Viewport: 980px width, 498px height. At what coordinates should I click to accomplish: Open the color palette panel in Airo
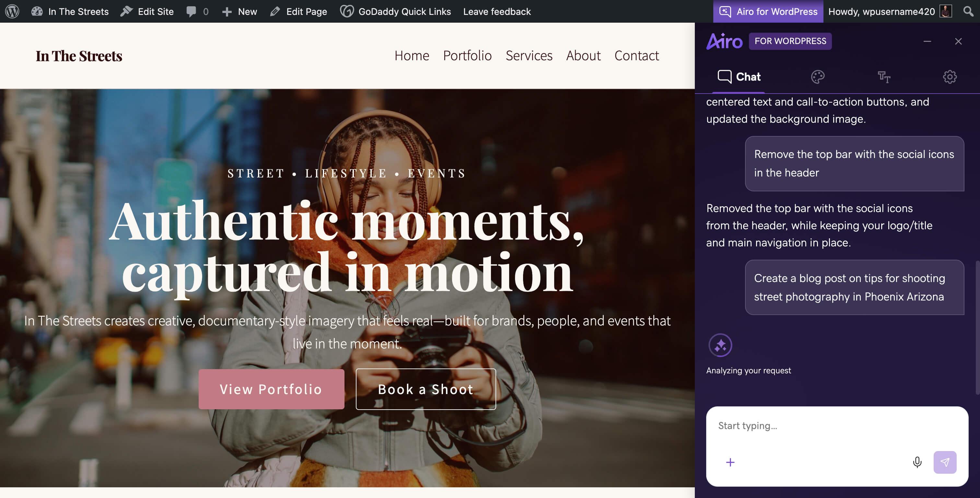[818, 77]
